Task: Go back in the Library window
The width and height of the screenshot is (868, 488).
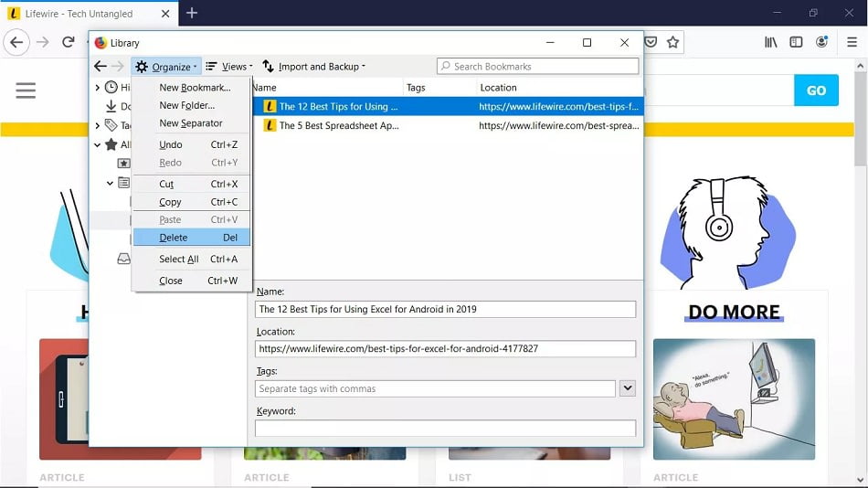Action: (101, 67)
